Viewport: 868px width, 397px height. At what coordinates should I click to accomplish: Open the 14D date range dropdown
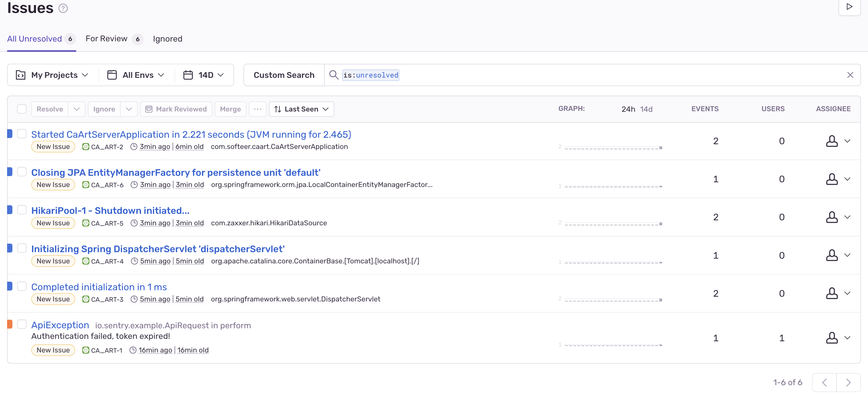pos(203,75)
